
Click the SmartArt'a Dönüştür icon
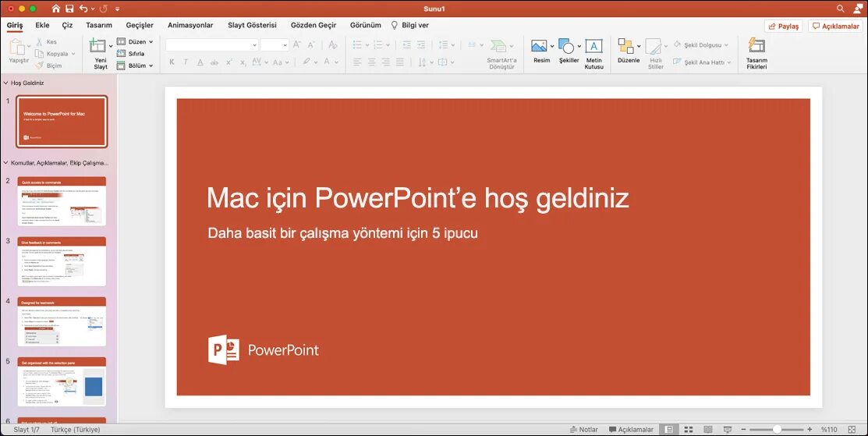(499, 46)
